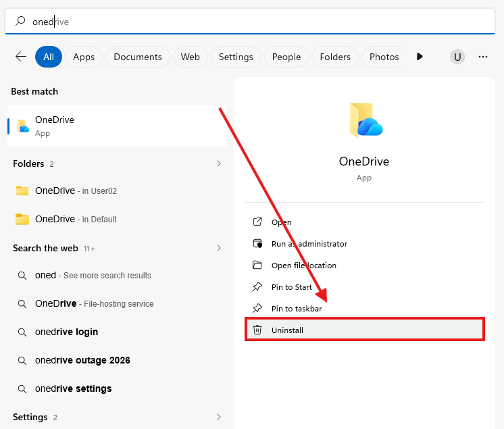Show more filters with the play arrow

tap(420, 57)
